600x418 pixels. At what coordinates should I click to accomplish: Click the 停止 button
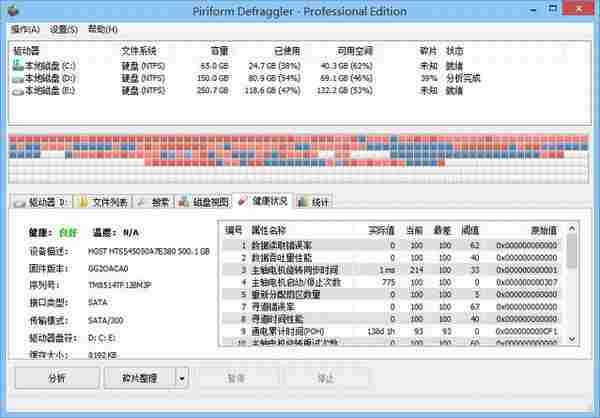pyautogui.click(x=326, y=378)
